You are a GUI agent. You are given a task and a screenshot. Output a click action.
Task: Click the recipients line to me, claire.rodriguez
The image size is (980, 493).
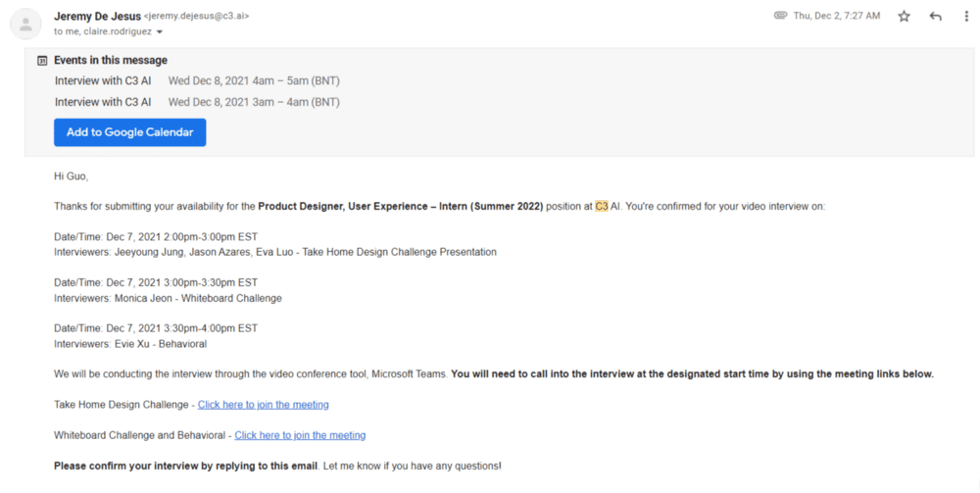pyautogui.click(x=103, y=32)
